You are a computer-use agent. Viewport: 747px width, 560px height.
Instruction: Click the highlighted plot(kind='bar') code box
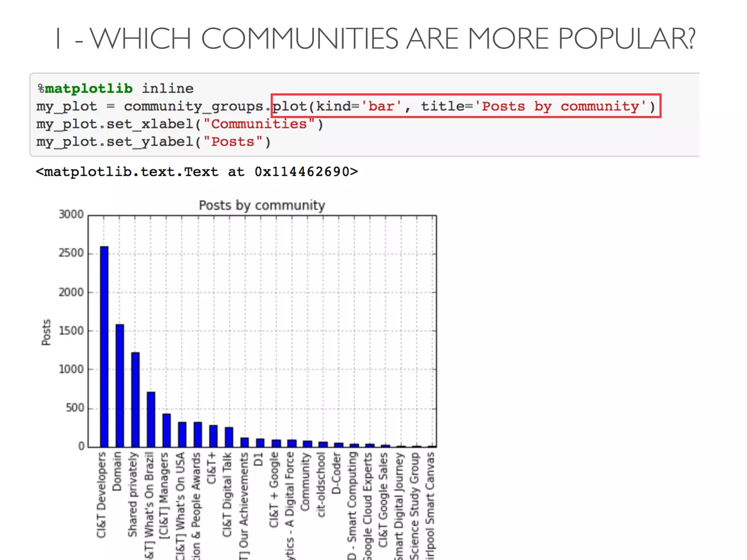tap(466, 106)
